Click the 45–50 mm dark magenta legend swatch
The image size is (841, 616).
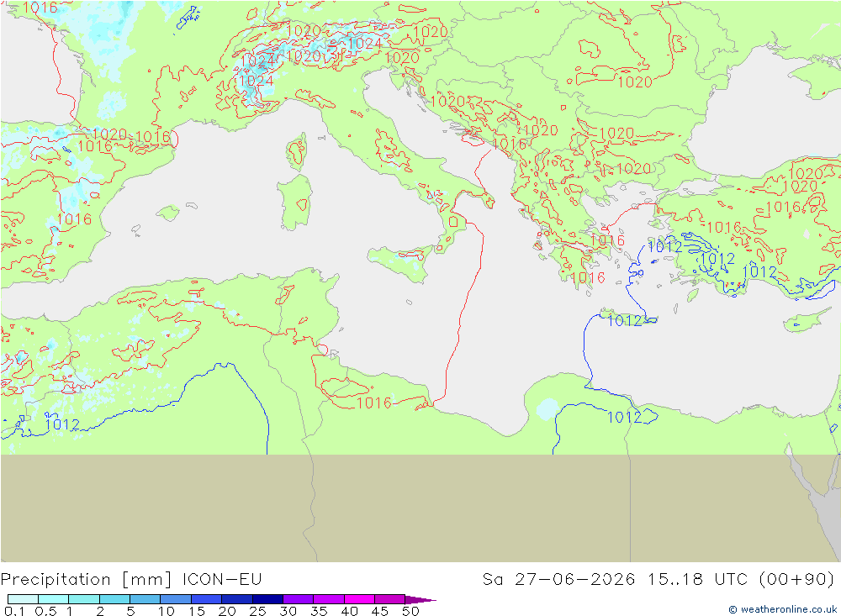click(390, 599)
